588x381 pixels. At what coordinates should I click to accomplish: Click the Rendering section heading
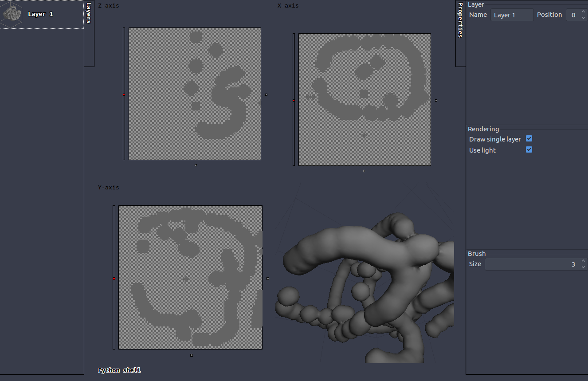[x=483, y=129]
